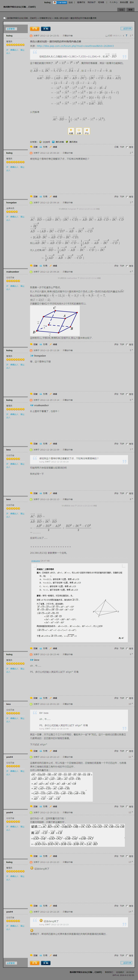Image resolution: width=138 pixels, height=980 pixels.
Task: Open the attachment link in floor 8 post
Action: [36, 560]
